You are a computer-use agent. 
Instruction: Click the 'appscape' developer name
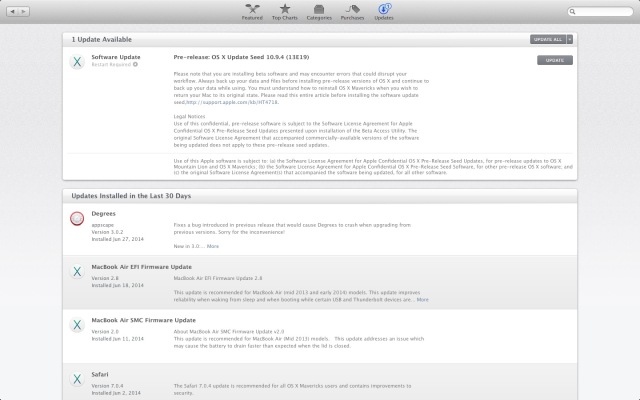tap(102, 225)
